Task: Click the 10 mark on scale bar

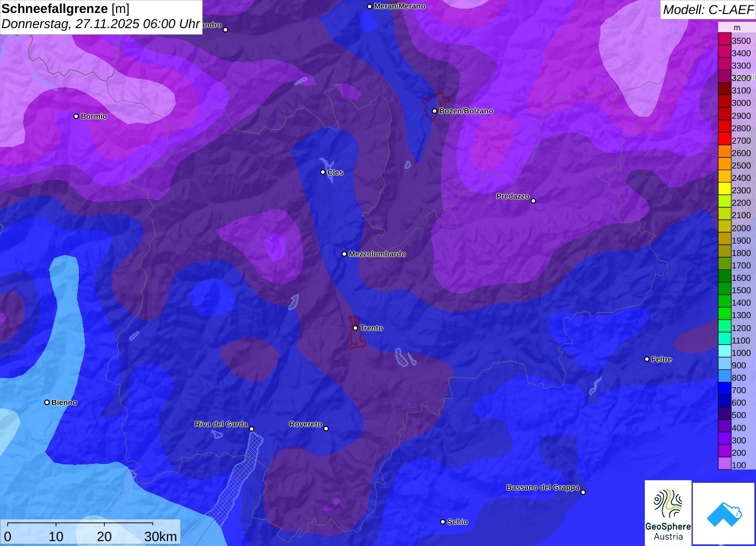Action: 56,536
